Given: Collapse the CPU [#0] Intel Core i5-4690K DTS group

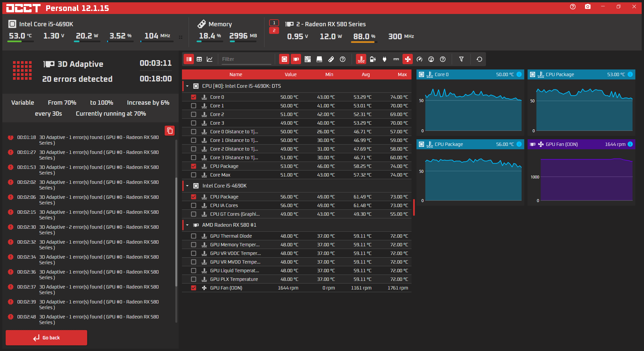Looking at the screenshot, I should point(187,86).
